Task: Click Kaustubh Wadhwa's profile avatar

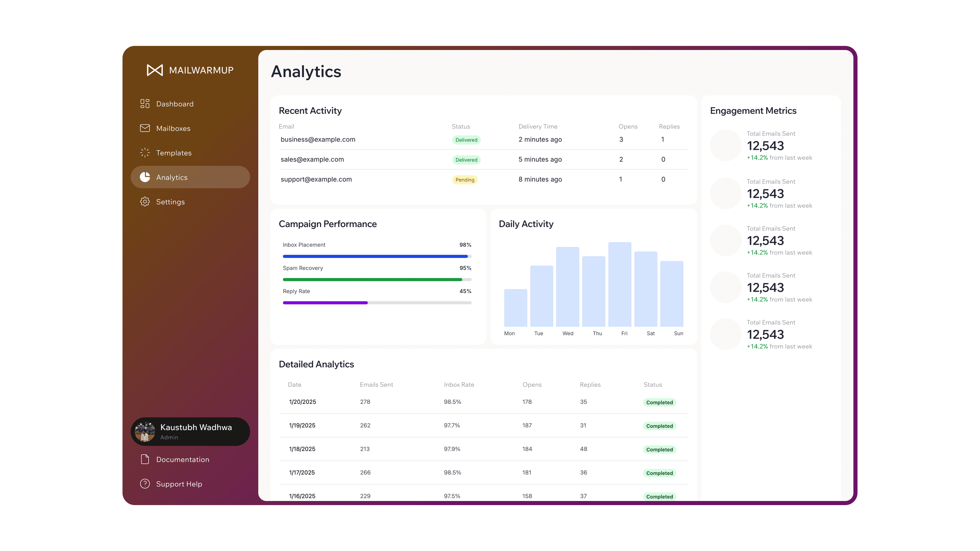Action: (145, 432)
